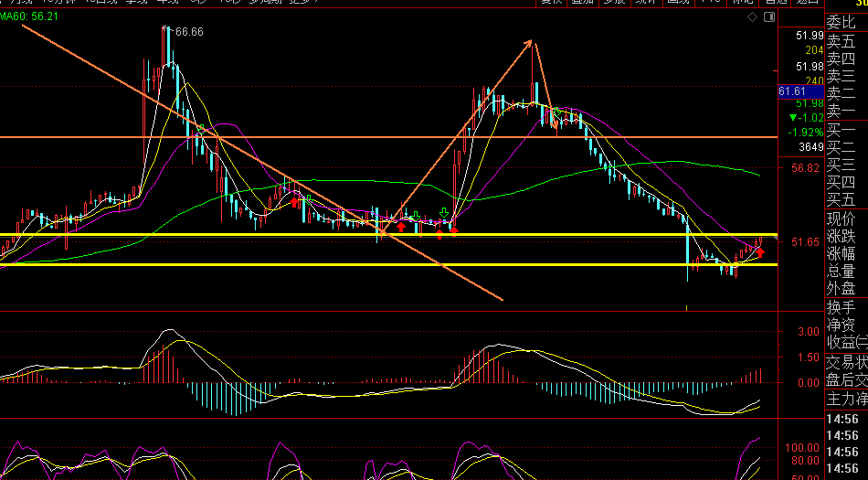868x480 pixels.
Task: Click the 换手 label
Action: (841, 306)
